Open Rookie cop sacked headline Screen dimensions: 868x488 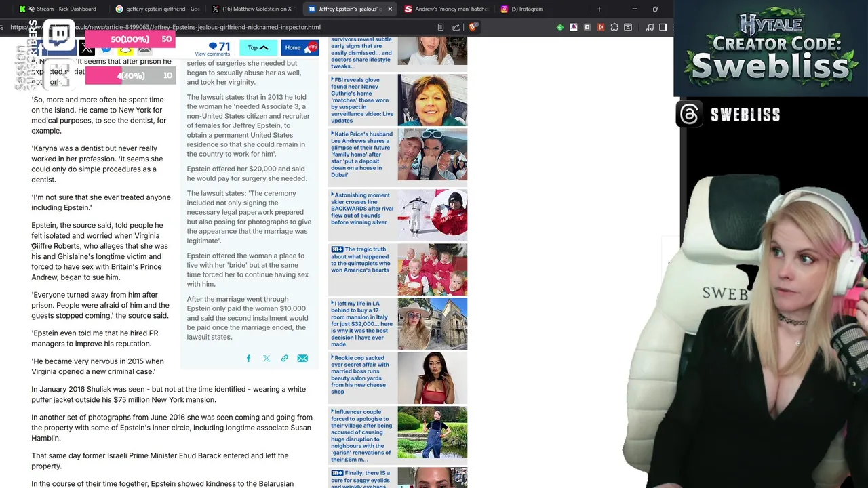360,375
